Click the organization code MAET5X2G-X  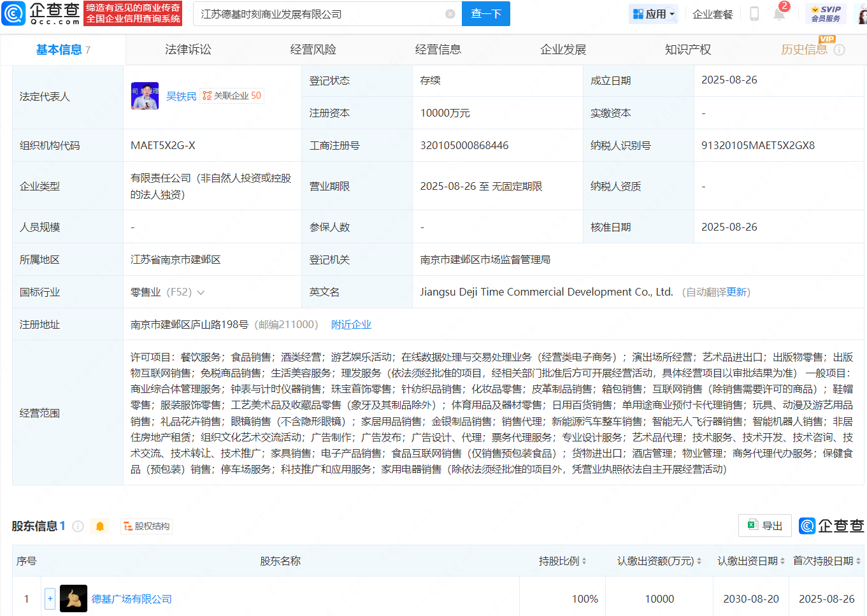tap(163, 146)
